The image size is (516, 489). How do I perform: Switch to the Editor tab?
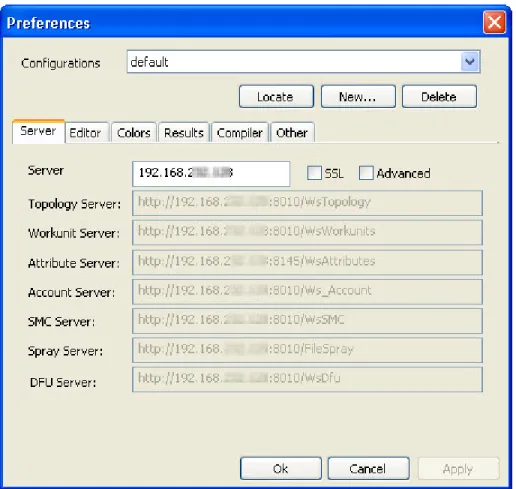[x=87, y=133]
